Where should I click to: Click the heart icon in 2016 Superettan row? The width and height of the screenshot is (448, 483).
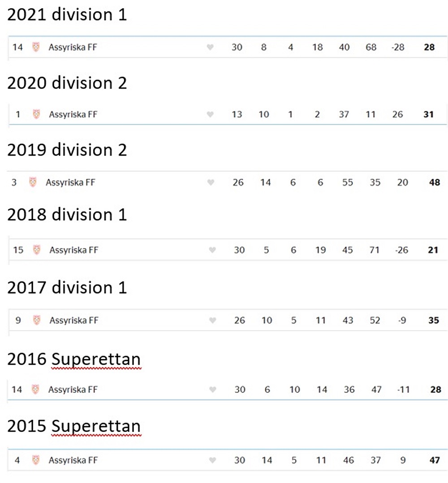tap(213, 390)
